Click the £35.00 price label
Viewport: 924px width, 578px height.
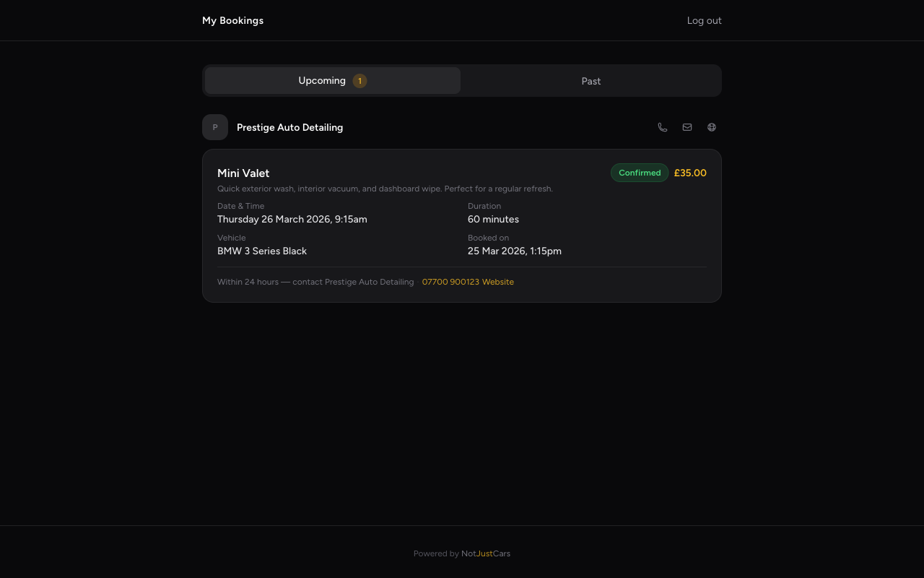tap(690, 173)
